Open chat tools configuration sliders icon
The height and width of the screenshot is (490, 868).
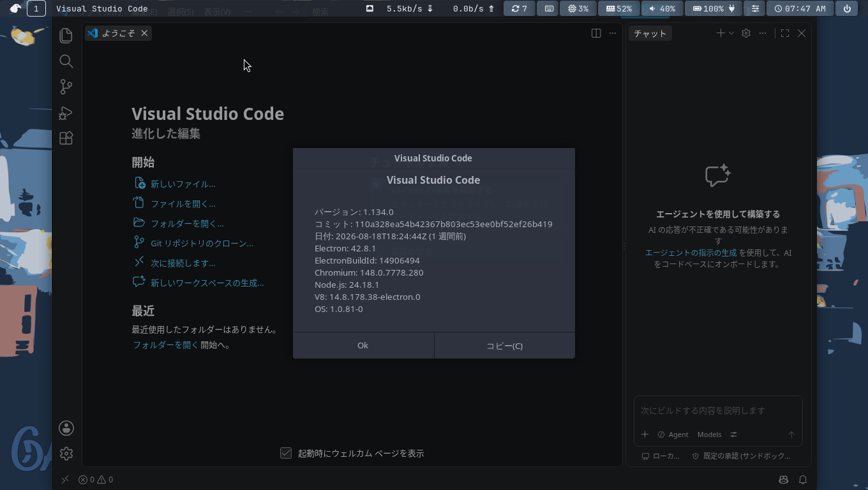[x=733, y=434]
